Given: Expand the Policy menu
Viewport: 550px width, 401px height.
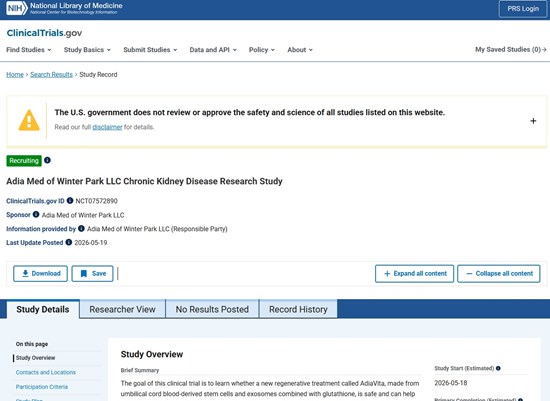Looking at the screenshot, I should (x=262, y=50).
